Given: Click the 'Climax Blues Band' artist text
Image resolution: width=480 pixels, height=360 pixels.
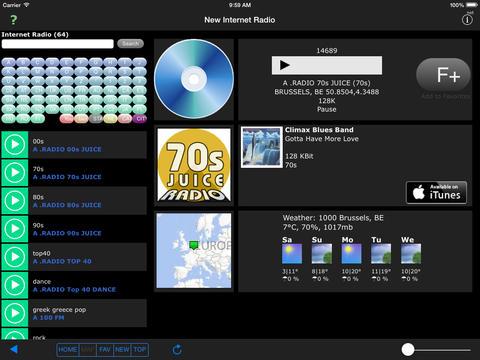Looking at the screenshot, I should tap(319, 130).
